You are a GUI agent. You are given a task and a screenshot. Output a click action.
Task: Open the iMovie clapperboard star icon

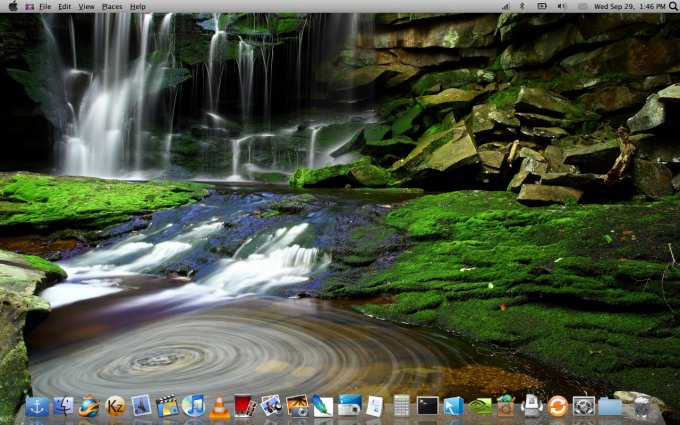(x=167, y=406)
